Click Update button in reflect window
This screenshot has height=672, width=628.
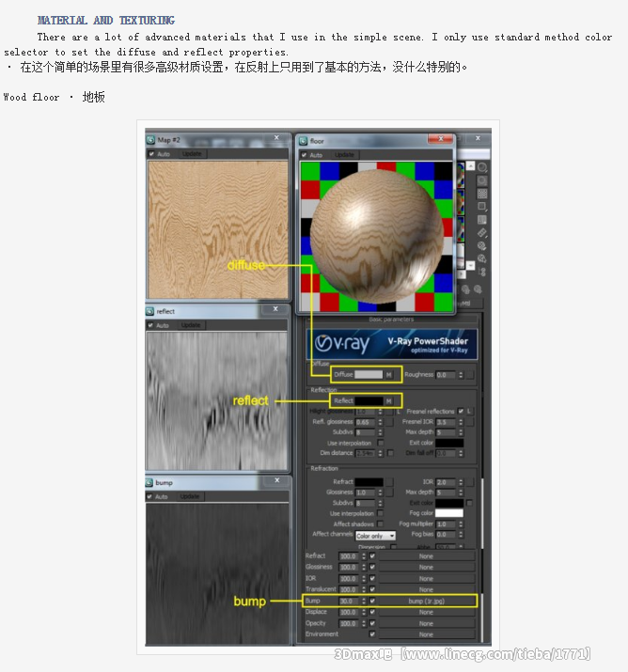(191, 325)
